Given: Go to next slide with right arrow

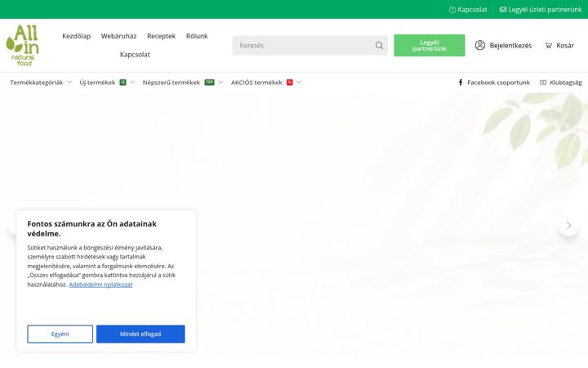Looking at the screenshot, I should pos(568,226).
